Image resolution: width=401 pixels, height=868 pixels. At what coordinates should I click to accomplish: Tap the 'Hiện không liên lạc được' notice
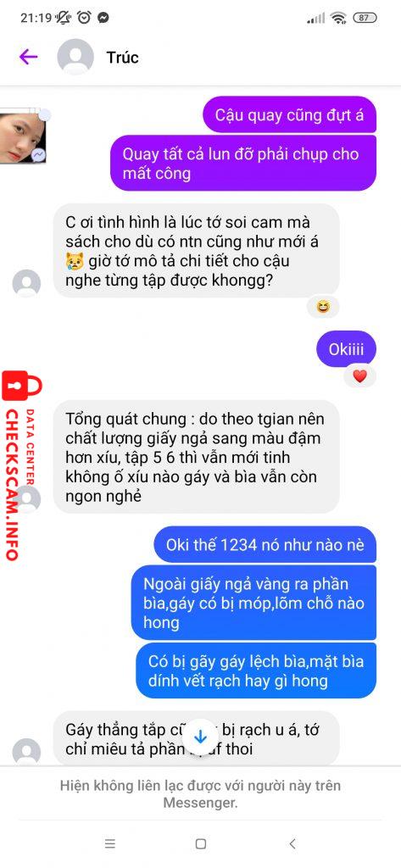click(200, 793)
